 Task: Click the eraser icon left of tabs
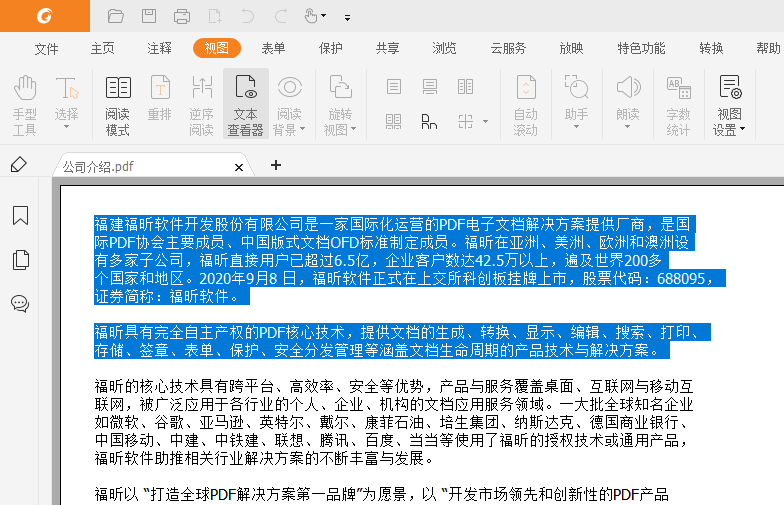tap(18, 164)
